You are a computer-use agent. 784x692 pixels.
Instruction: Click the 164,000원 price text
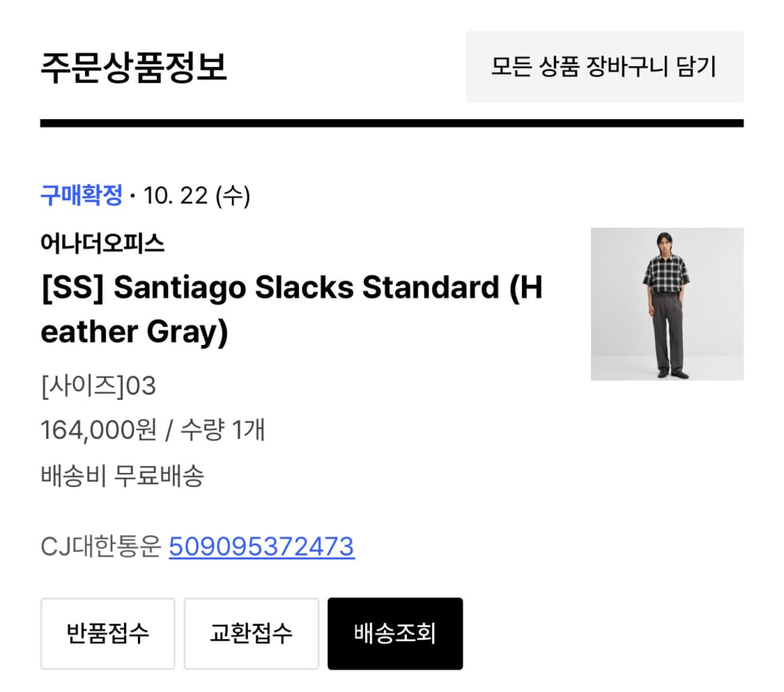pyautogui.click(x=98, y=430)
